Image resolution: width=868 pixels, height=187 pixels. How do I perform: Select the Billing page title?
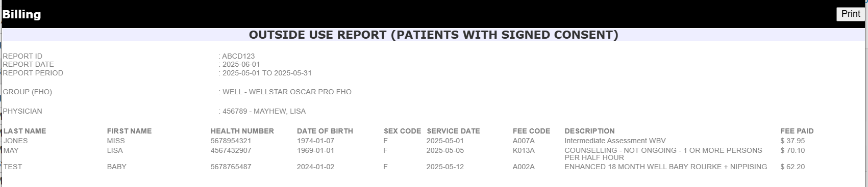[x=21, y=15]
